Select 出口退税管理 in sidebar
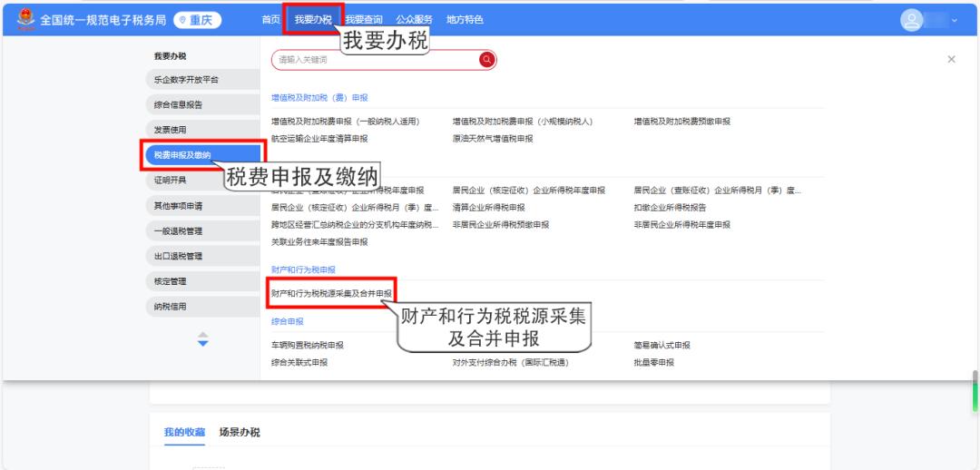The height and width of the screenshot is (470, 980). coord(202,256)
